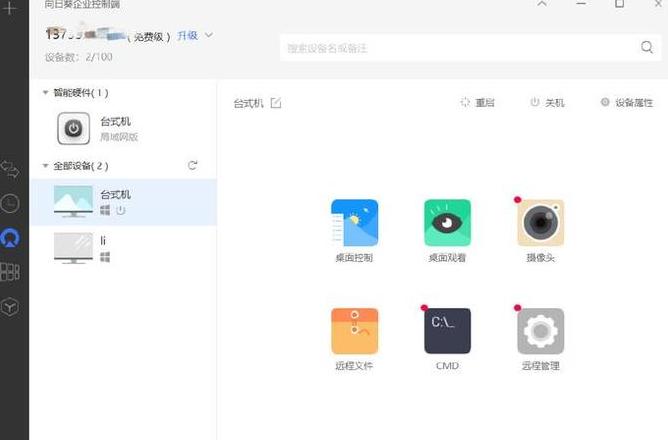This screenshot has width=668, height=440.
Task: Click the collapse-up chevron in title bar
Action: click(x=542, y=4)
